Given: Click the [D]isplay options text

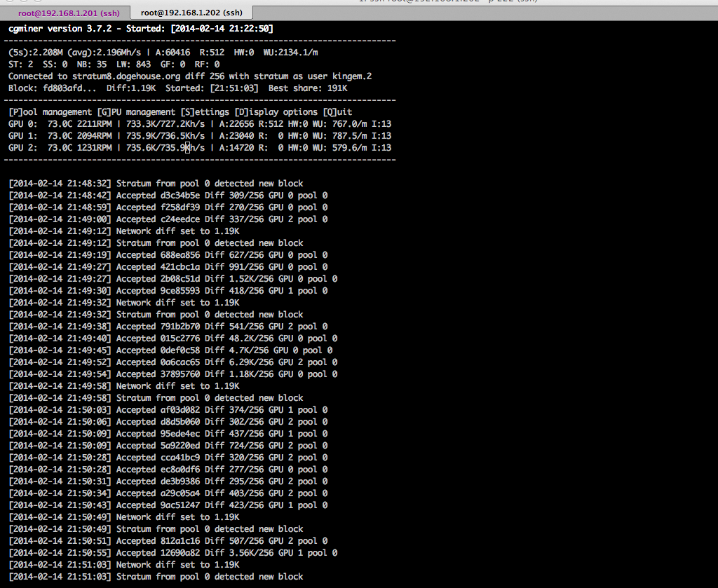Looking at the screenshot, I should [x=276, y=112].
